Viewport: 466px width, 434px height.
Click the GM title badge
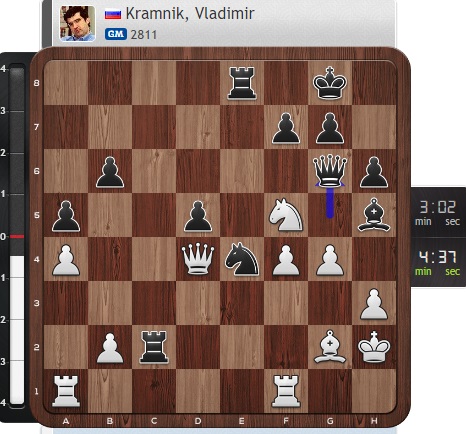[x=115, y=34]
